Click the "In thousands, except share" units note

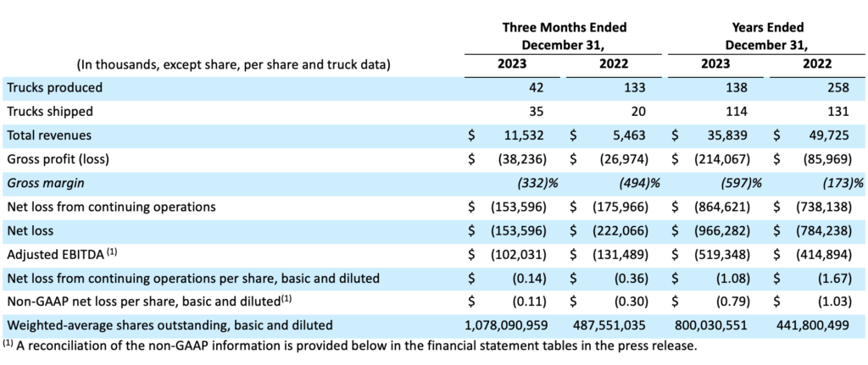coord(233,64)
